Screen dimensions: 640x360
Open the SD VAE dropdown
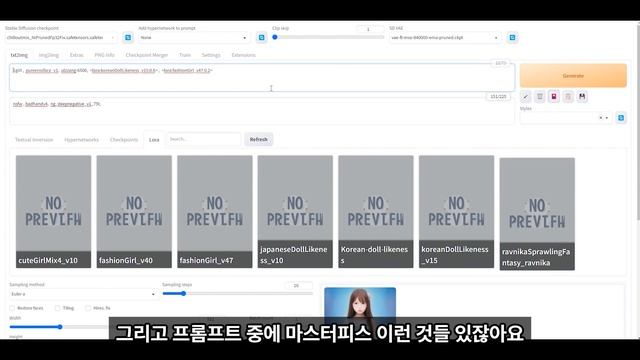445,38
